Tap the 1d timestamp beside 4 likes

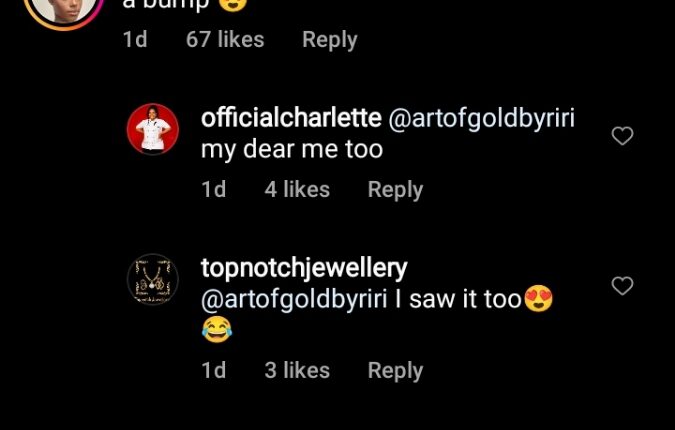coord(213,189)
